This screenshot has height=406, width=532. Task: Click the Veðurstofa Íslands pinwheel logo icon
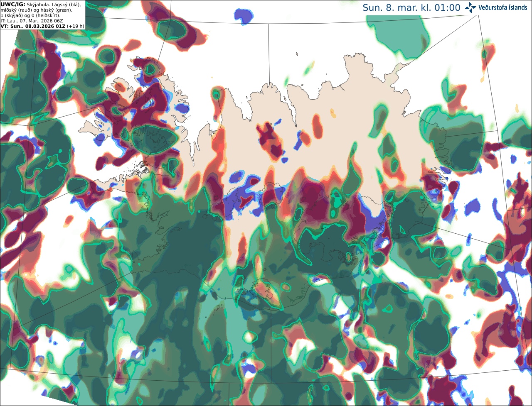click(x=471, y=7)
